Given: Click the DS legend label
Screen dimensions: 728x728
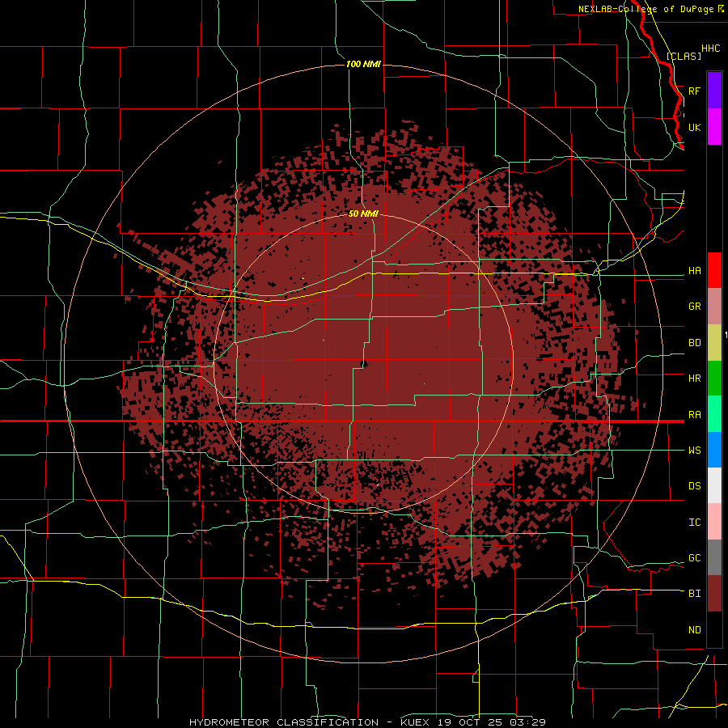Looking at the screenshot, I should click(694, 486).
